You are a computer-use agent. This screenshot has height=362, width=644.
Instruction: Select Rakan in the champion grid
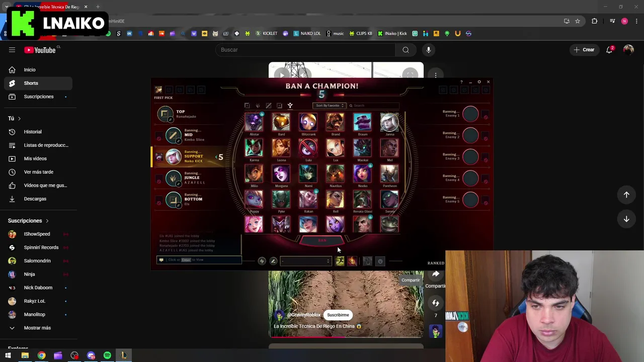(x=308, y=199)
